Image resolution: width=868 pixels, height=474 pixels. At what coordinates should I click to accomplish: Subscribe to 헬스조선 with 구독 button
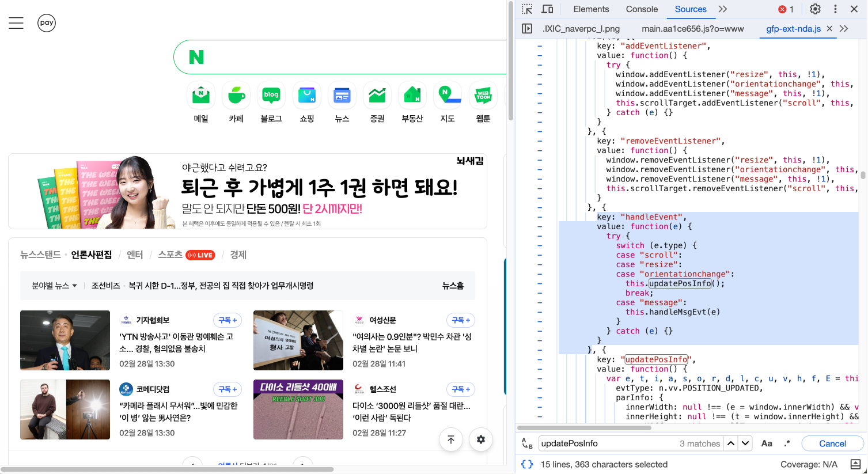click(461, 389)
